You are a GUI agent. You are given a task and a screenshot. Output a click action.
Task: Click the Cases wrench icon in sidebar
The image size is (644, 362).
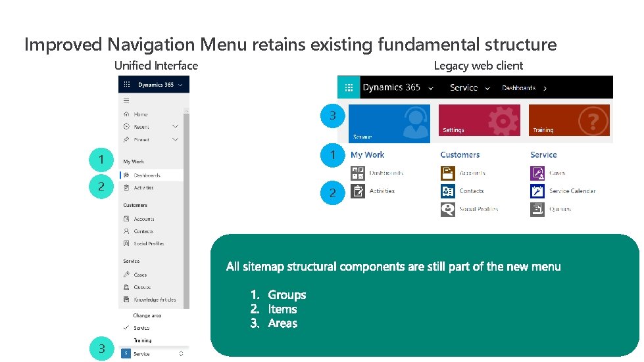coord(126,275)
